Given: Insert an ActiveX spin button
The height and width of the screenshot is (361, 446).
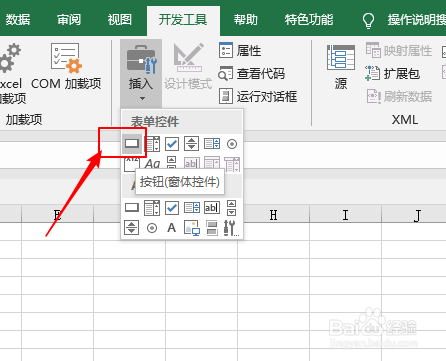Looking at the screenshot, I should click(x=132, y=228).
